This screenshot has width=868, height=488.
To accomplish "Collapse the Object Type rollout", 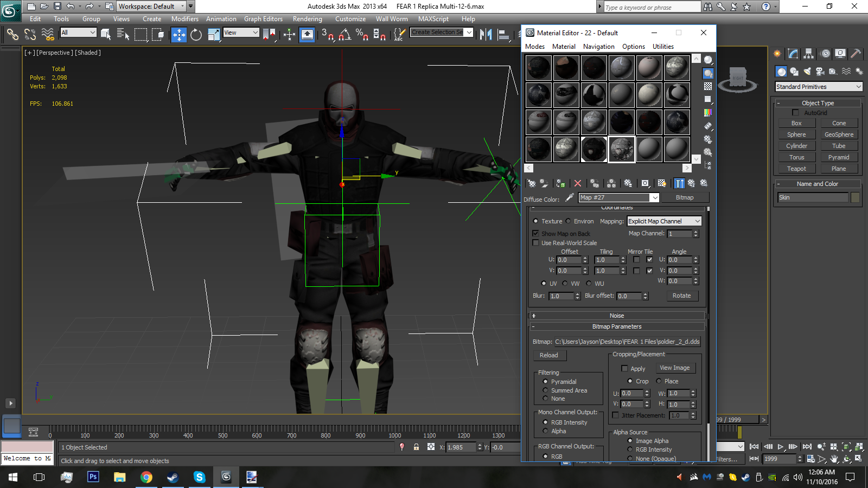I will pyautogui.click(x=818, y=103).
